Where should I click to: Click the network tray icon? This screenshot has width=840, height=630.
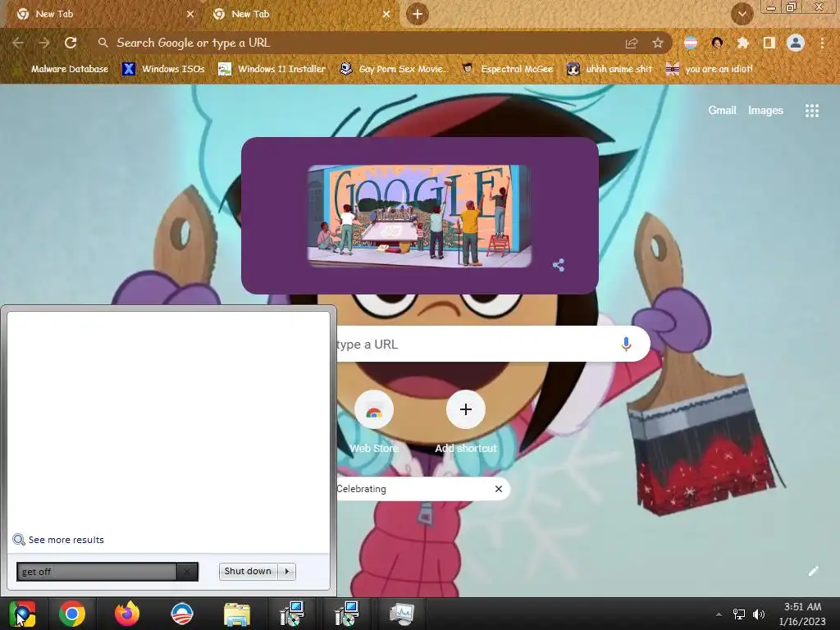tap(739, 614)
